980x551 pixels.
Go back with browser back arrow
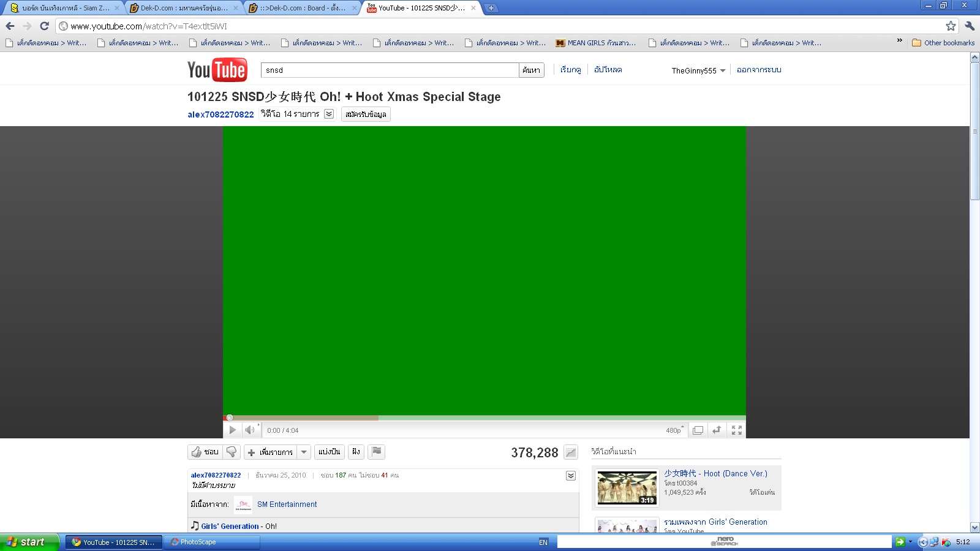10,26
